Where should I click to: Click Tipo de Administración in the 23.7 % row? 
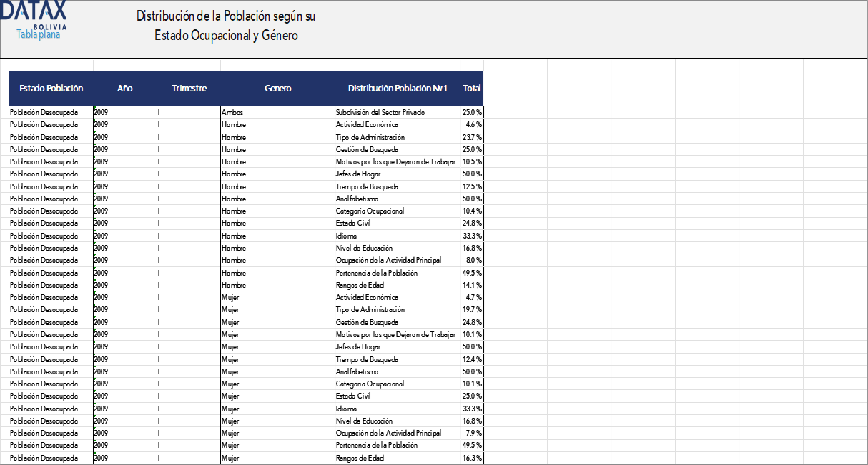(x=398, y=137)
